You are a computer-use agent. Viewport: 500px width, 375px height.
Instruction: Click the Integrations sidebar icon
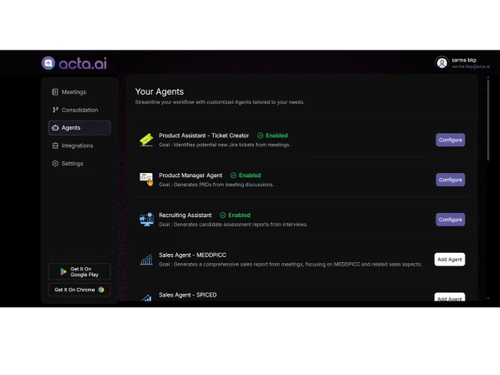click(55, 146)
